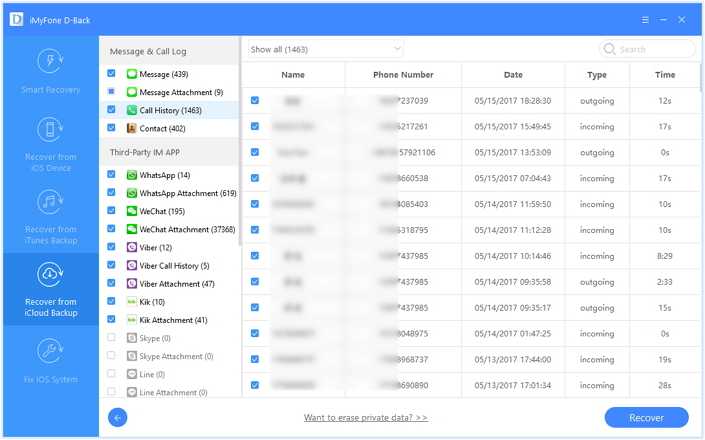This screenshot has width=705, height=440.
Task: Click the Recover button
Action: (x=646, y=417)
